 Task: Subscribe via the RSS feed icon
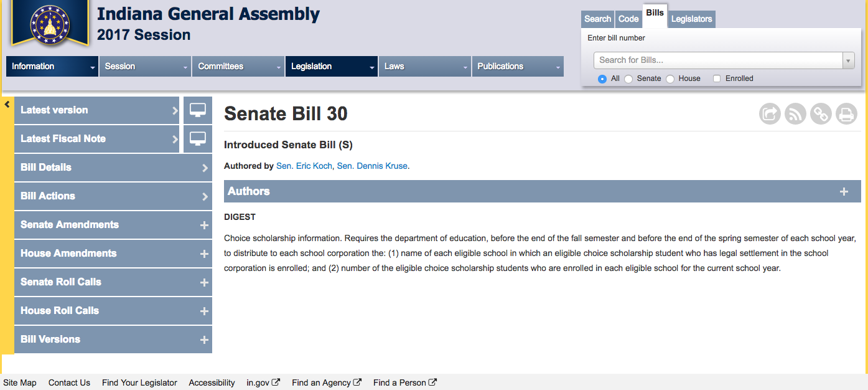coord(796,114)
